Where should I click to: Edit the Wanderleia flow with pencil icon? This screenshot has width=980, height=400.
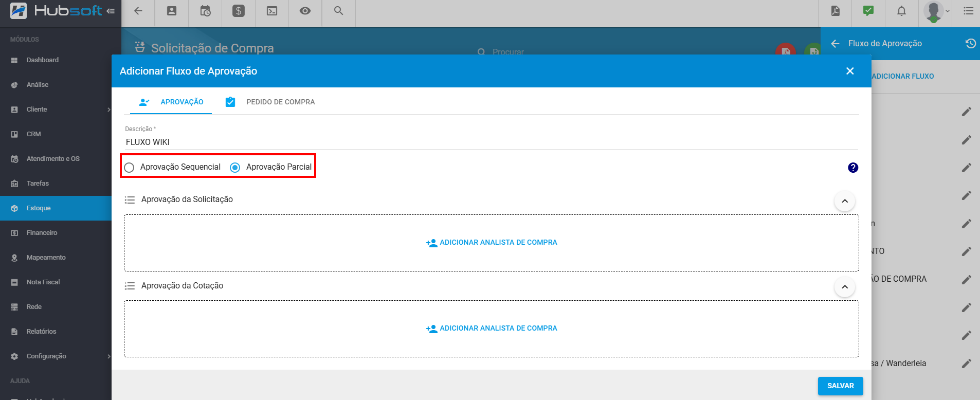[x=967, y=363]
